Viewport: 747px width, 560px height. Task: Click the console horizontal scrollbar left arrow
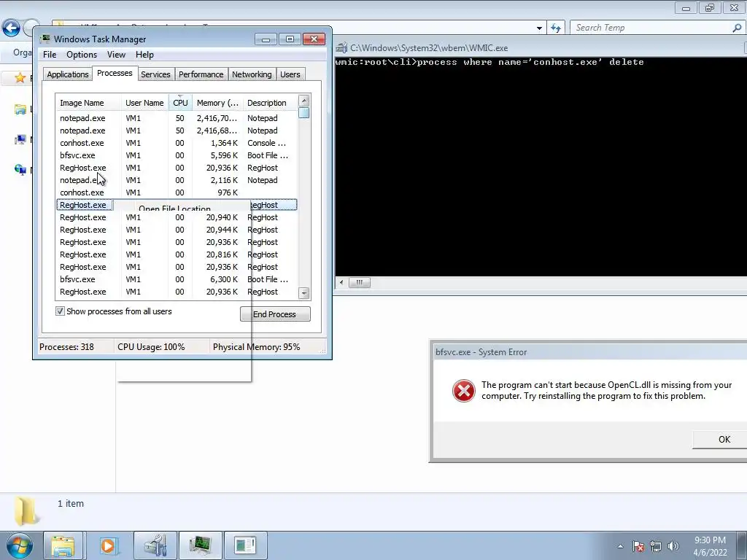(341, 282)
